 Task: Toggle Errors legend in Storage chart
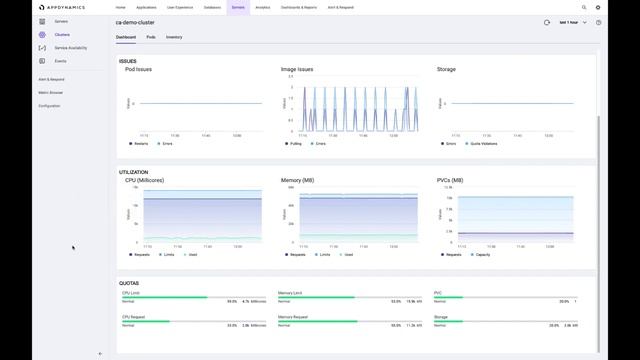449,144
